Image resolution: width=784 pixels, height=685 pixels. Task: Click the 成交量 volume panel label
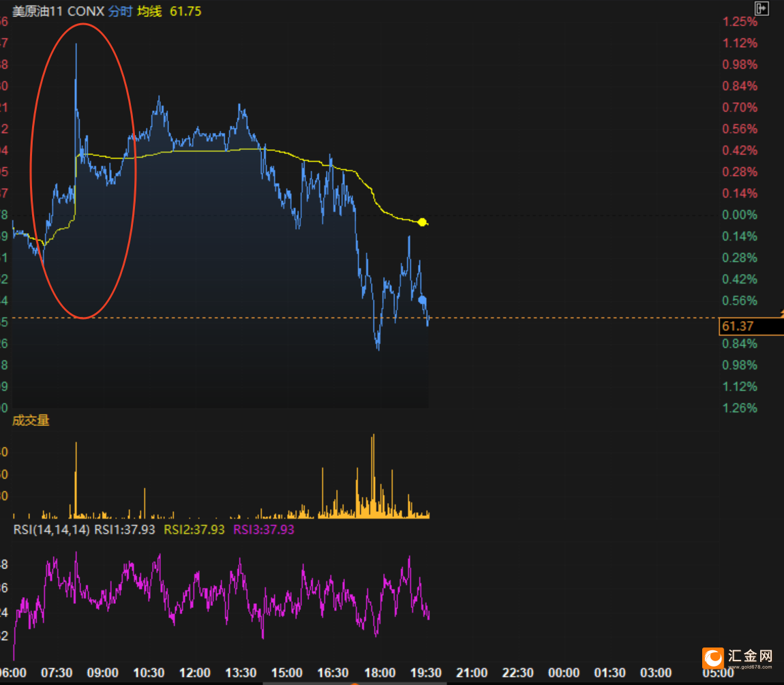(x=31, y=421)
